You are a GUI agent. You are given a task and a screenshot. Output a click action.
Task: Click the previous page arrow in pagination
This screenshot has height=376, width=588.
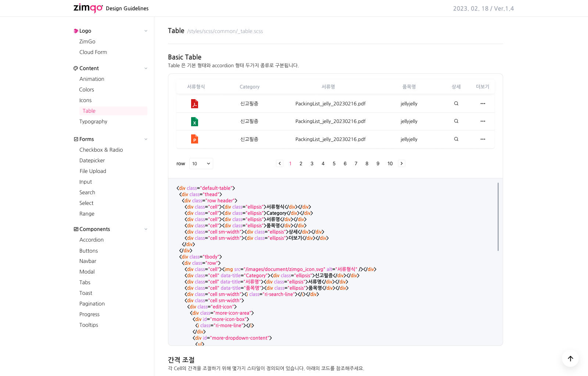280,163
